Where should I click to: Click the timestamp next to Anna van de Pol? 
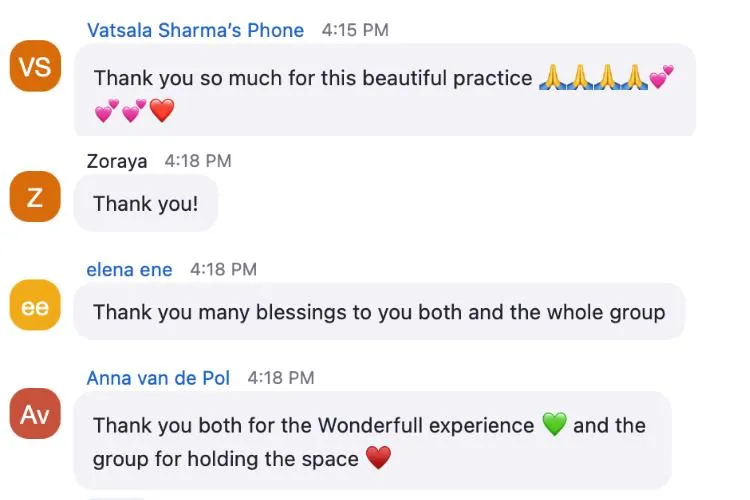click(x=281, y=378)
